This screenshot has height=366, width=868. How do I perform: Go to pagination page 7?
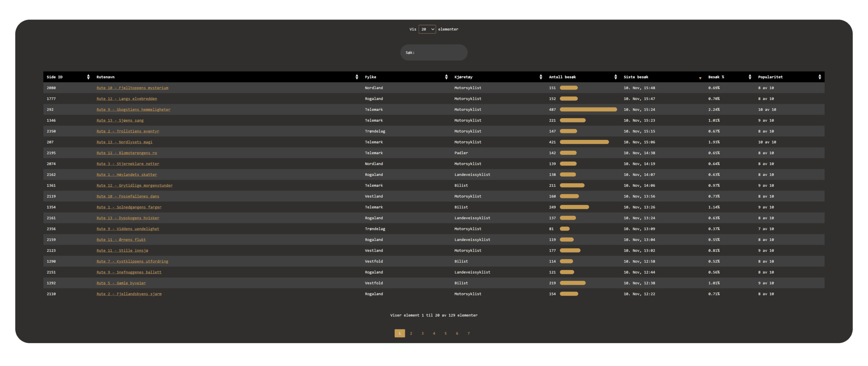pyautogui.click(x=469, y=333)
